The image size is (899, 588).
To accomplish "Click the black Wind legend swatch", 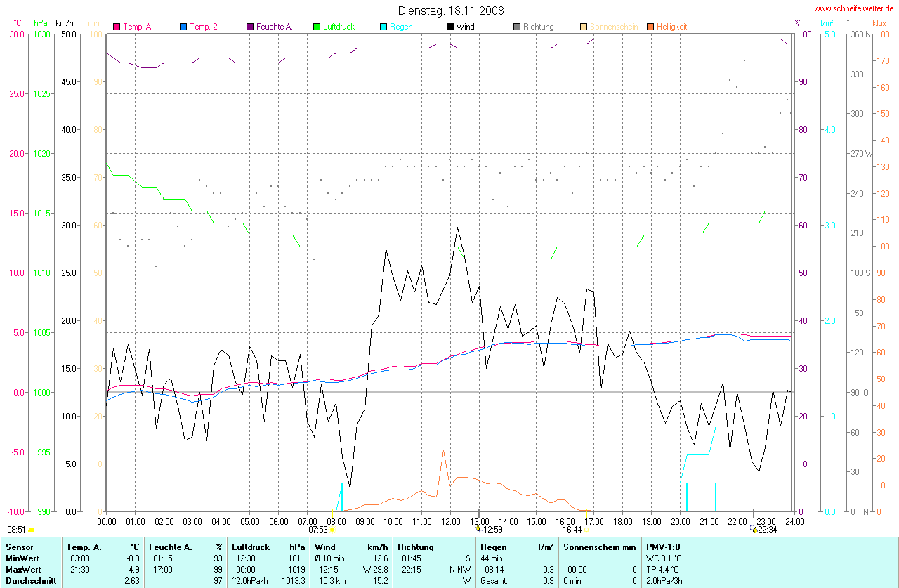I will 450,27.
